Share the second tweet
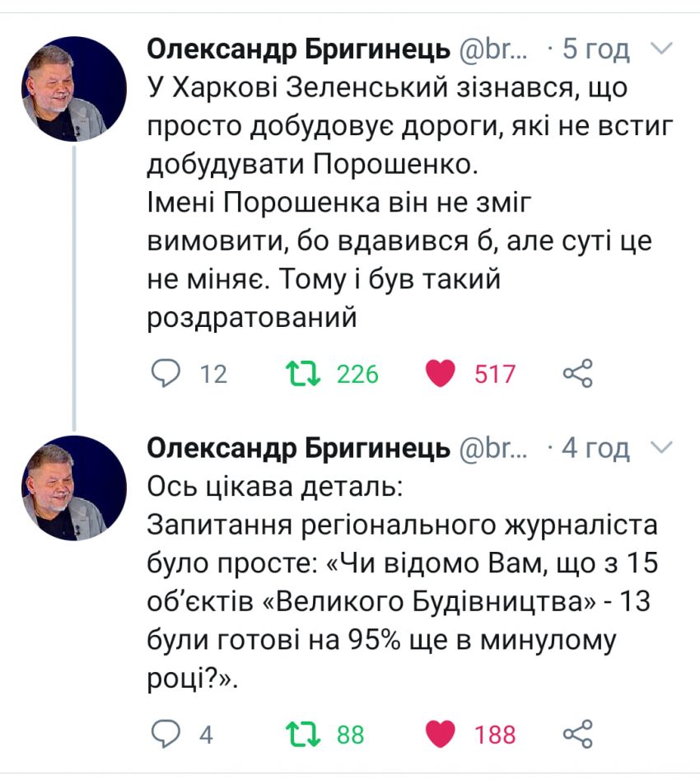 577,734
